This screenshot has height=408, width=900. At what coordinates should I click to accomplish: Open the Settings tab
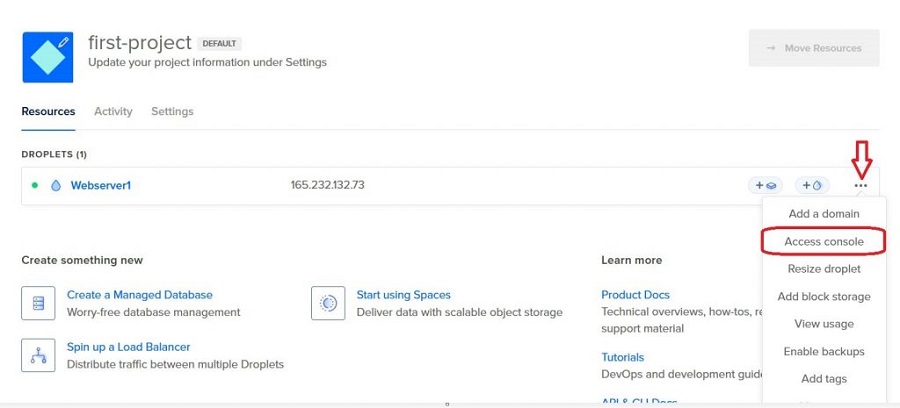(x=172, y=111)
